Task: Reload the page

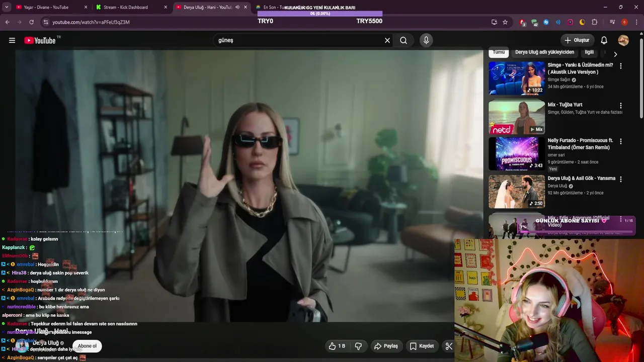Action: point(31,22)
